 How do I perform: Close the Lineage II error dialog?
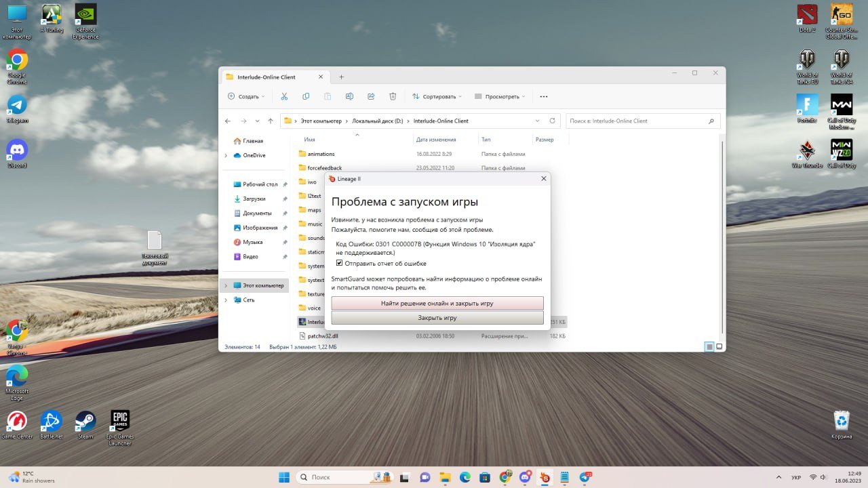(543, 179)
